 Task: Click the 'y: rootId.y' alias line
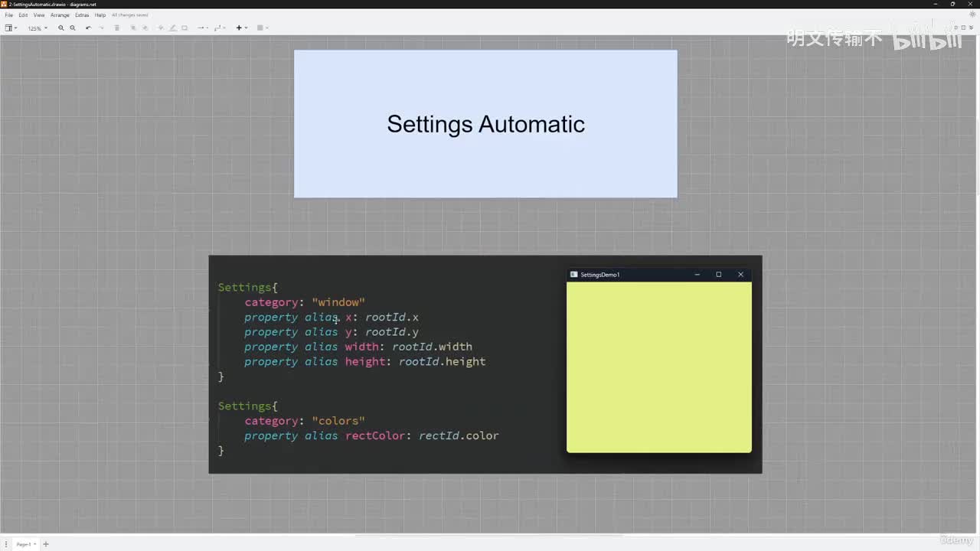pyautogui.click(x=332, y=332)
